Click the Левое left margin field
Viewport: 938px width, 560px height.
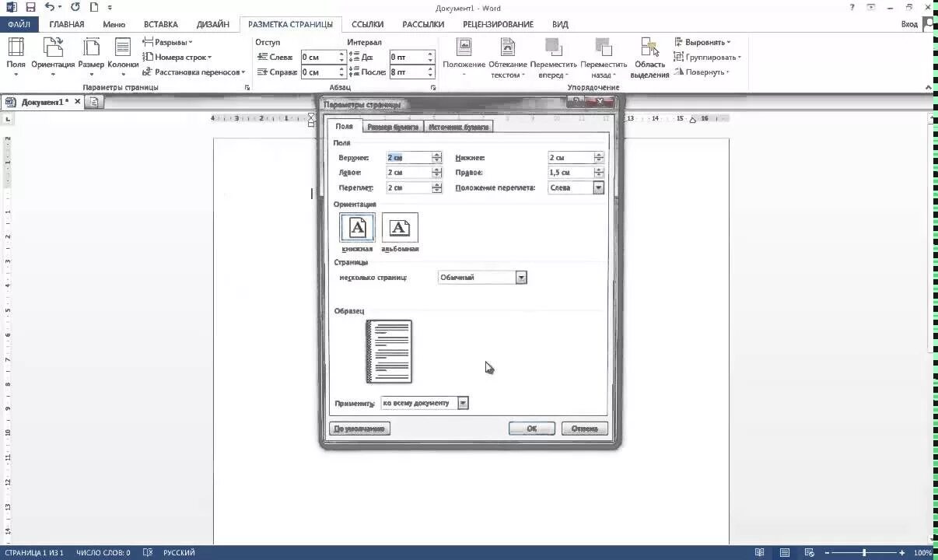point(408,172)
